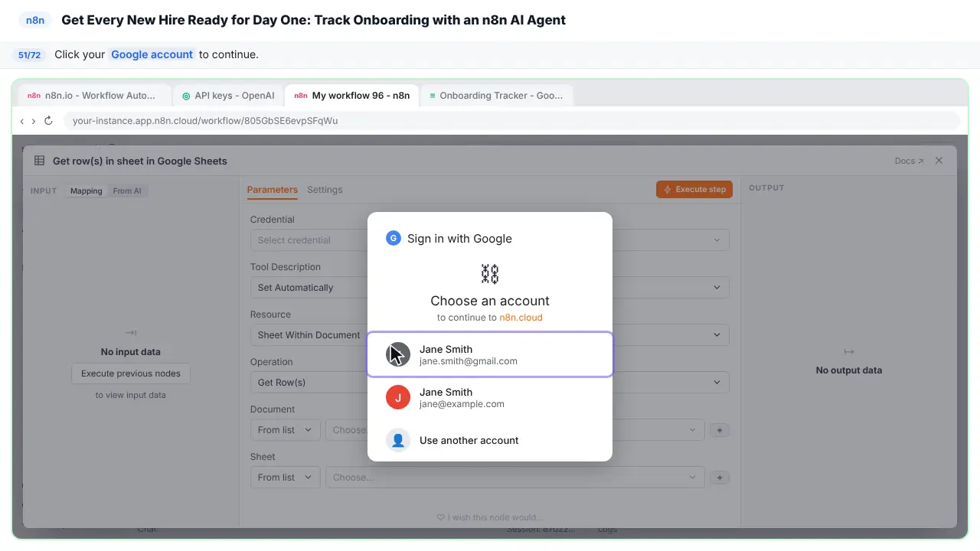This screenshot has height=551, width=980.
Task: Select the My workflow 96 - n8n tab
Action: pos(351,96)
